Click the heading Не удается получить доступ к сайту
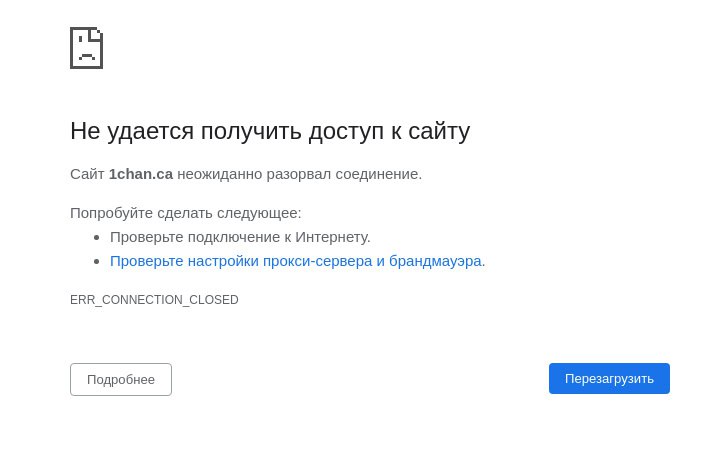 [x=270, y=131]
